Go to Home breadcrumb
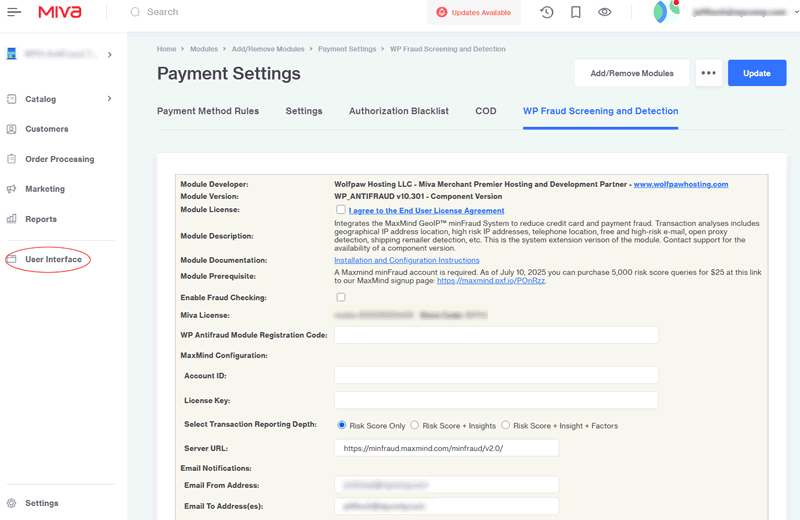Image resolution: width=800 pixels, height=520 pixels. (x=166, y=49)
